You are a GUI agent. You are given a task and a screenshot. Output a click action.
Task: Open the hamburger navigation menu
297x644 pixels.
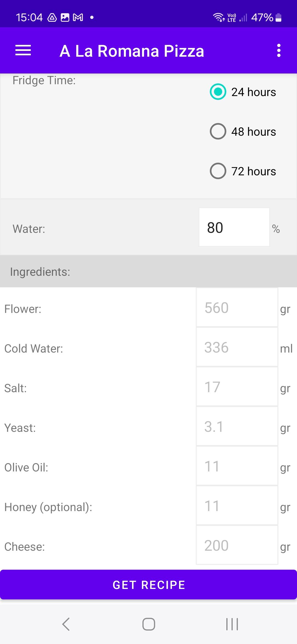click(x=23, y=51)
